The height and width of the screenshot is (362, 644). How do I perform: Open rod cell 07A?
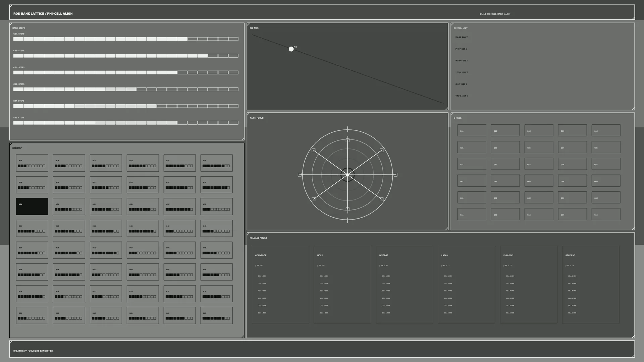tap(32, 294)
